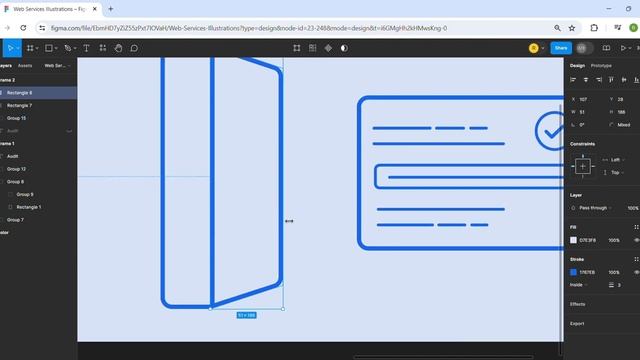Click the browser address bar URL
Image resolution: width=640 pixels, height=360 pixels.
(x=249, y=28)
